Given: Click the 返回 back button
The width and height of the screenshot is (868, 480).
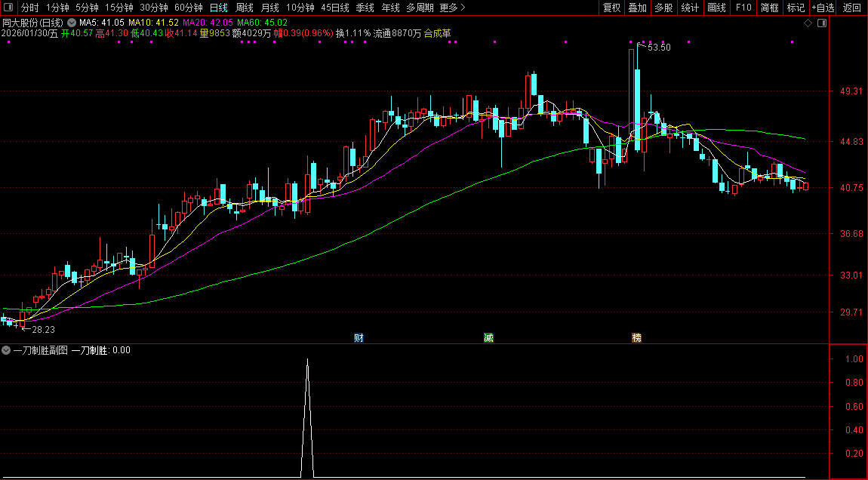Looking at the screenshot, I should coord(851,8).
